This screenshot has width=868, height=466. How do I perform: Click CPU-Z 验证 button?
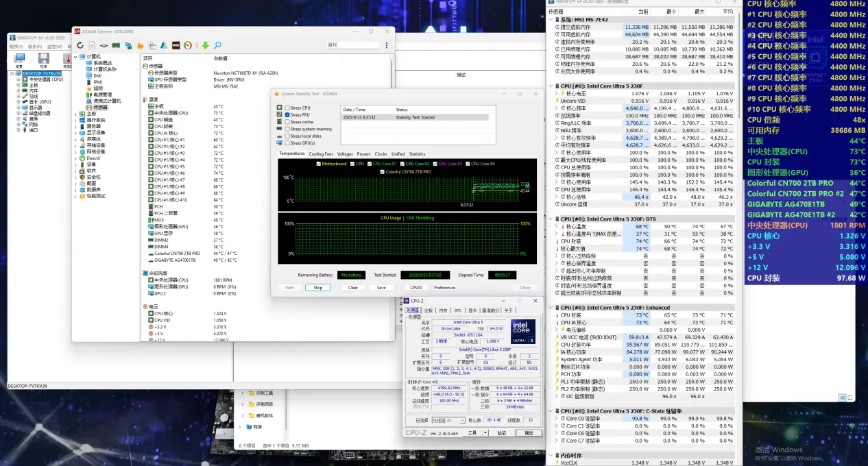pyautogui.click(x=501, y=433)
